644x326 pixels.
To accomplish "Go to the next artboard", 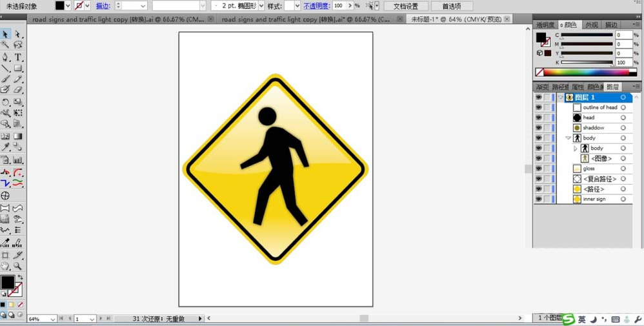I will (101, 318).
